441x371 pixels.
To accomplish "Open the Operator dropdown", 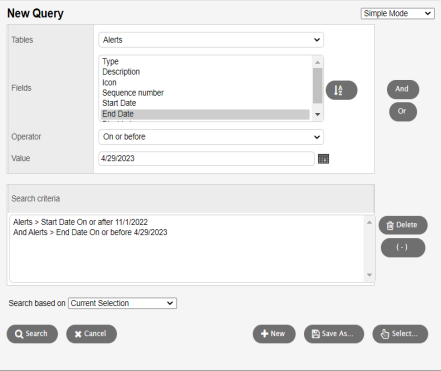I will 211,137.
